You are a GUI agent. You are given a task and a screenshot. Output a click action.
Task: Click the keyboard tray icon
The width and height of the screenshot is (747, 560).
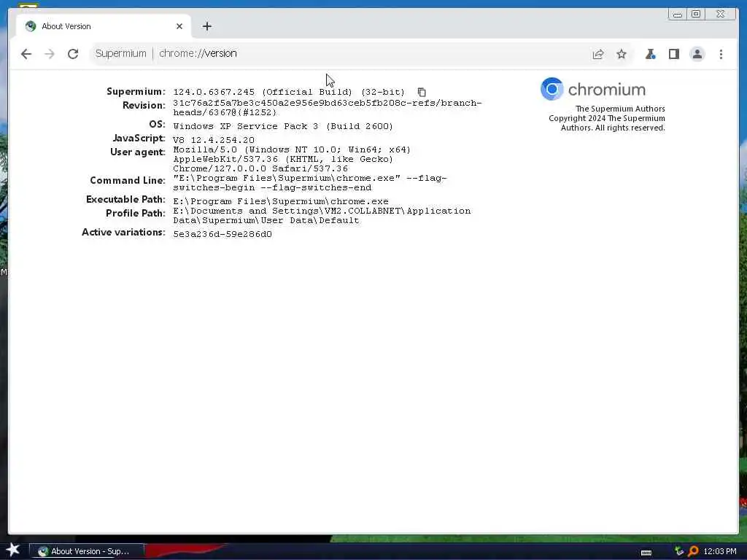tap(646, 553)
